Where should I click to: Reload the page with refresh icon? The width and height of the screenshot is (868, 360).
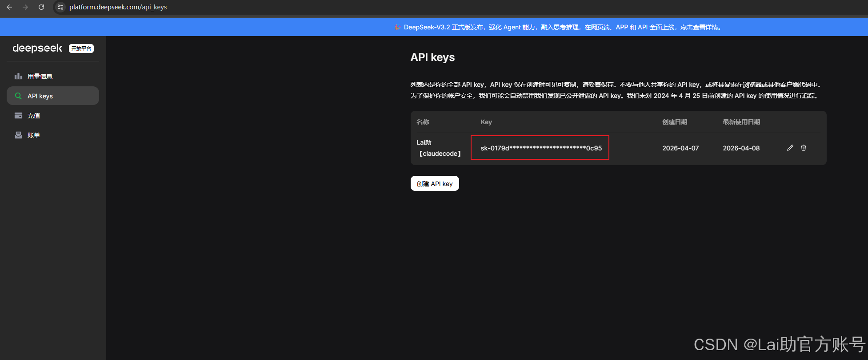(41, 7)
